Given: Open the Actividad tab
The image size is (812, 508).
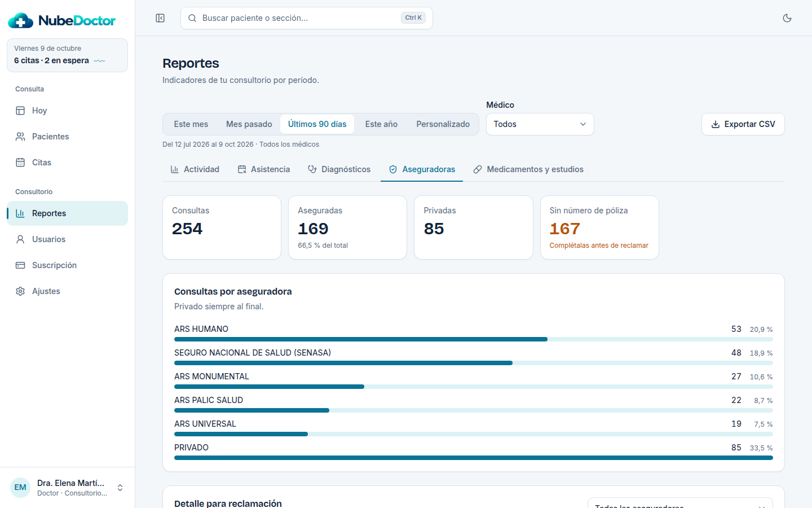Looking at the screenshot, I should pos(195,169).
